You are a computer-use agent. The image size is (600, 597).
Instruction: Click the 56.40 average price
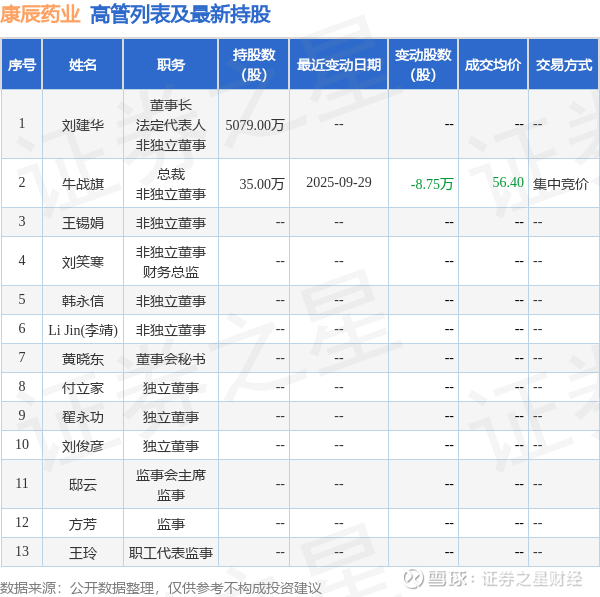508,182
